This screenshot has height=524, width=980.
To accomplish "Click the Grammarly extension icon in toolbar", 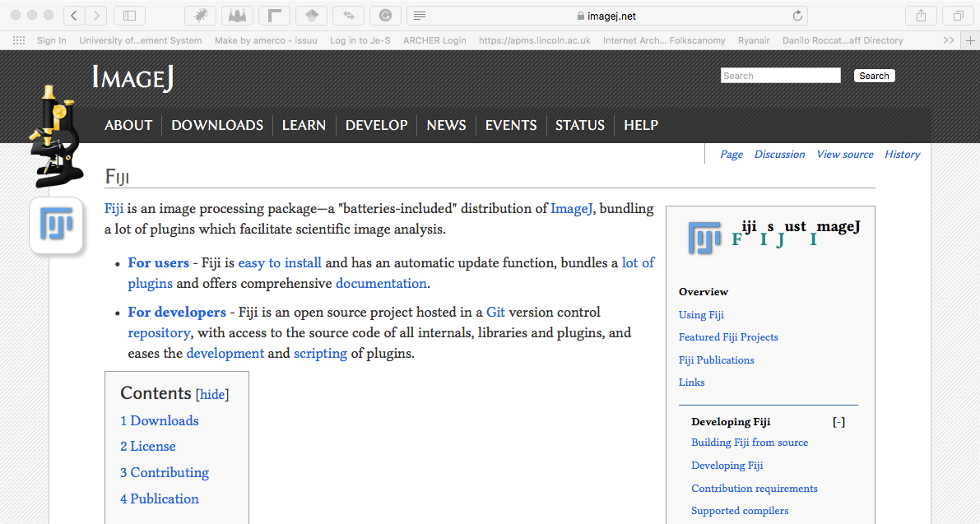I will pos(385,16).
